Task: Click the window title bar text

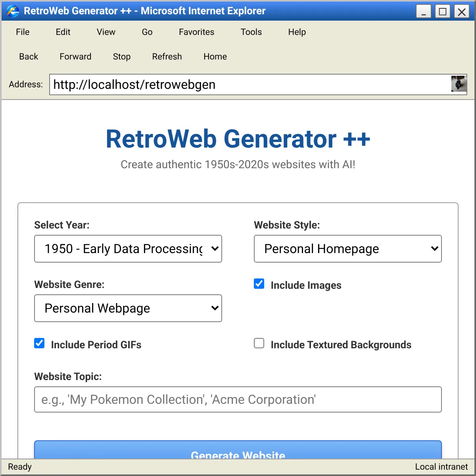Action: tap(144, 11)
